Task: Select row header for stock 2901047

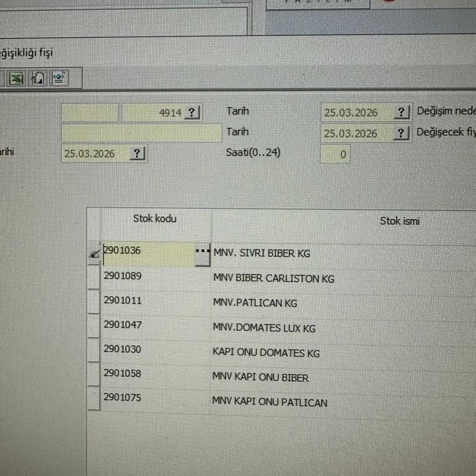Action: [x=94, y=326]
